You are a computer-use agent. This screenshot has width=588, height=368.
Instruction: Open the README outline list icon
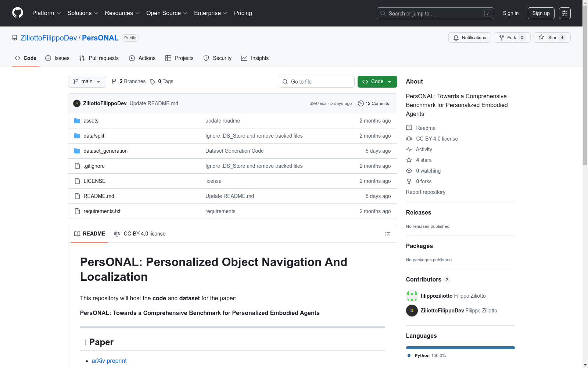click(387, 234)
